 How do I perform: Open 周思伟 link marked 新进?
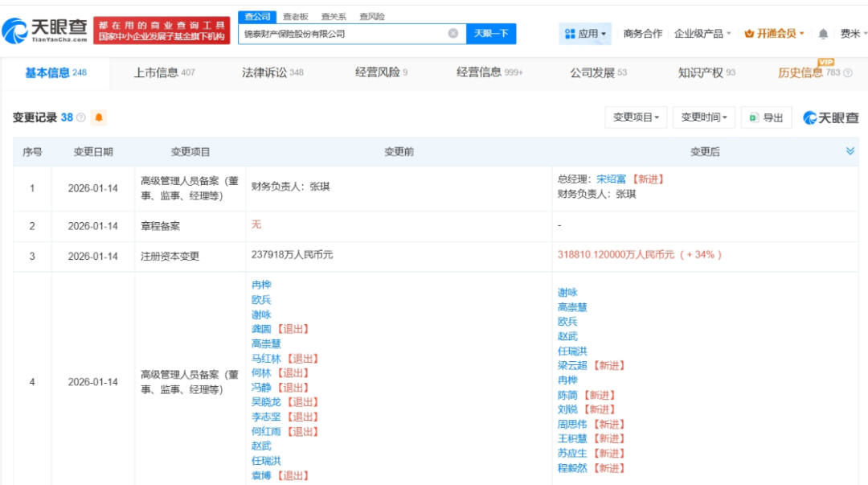click(x=572, y=425)
